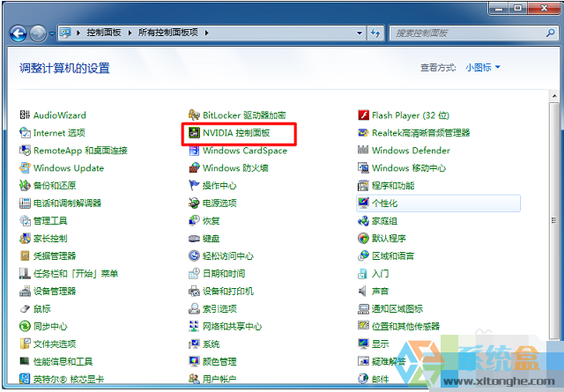Click the NVIDIA 控制面板 icon
Viewport: 564px width, 392px height.
[194, 133]
